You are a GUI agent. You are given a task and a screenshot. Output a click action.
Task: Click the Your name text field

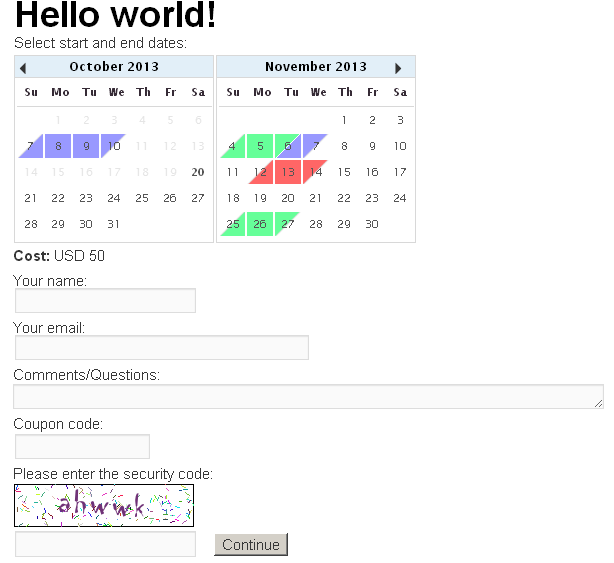coord(105,301)
